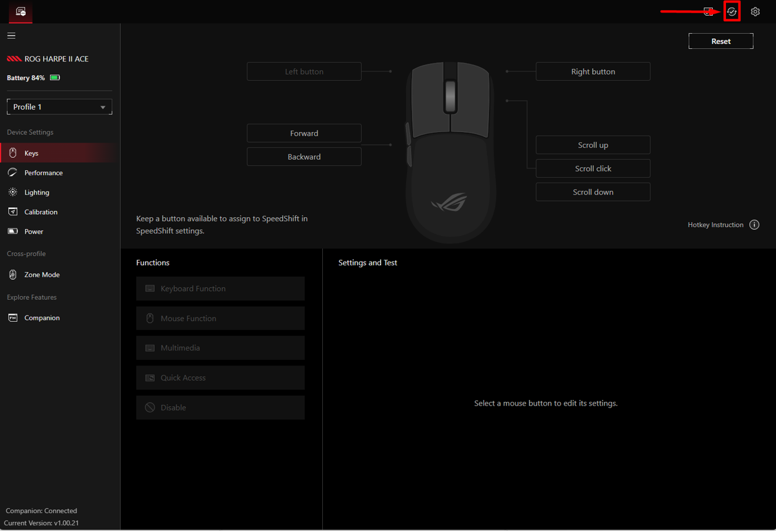This screenshot has width=776, height=532.
Task: Select Keys in Device Settings
Action: pos(59,153)
